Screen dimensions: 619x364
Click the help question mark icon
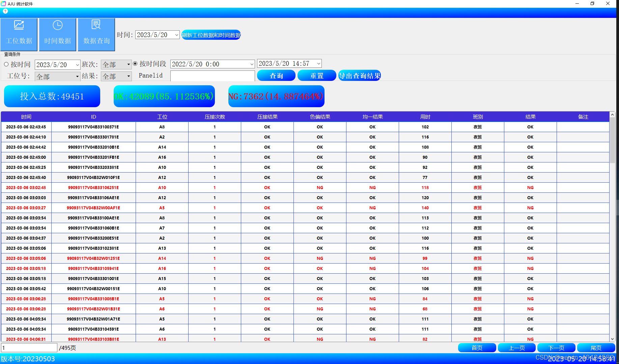tap(5, 11)
